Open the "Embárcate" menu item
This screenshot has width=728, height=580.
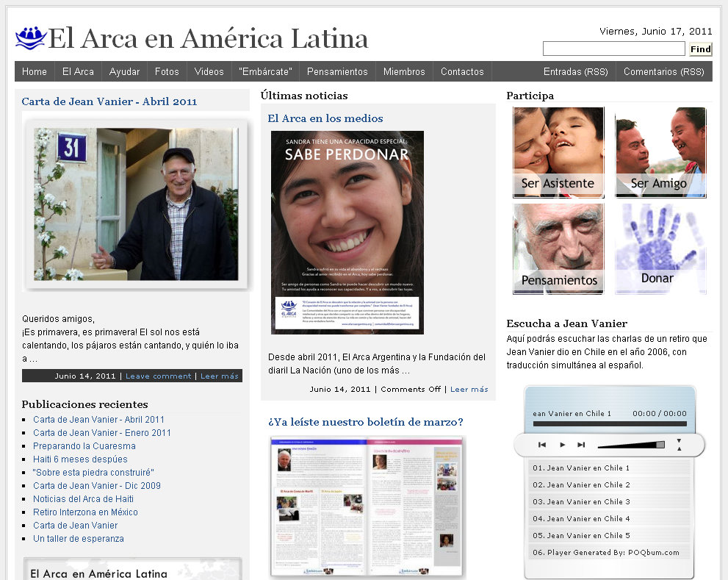[265, 71]
